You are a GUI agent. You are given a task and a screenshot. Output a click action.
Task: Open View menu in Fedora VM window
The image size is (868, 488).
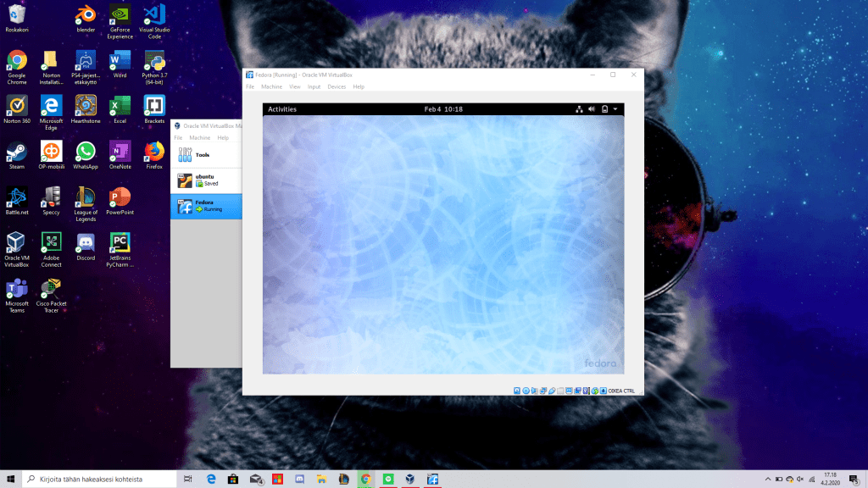coord(295,86)
